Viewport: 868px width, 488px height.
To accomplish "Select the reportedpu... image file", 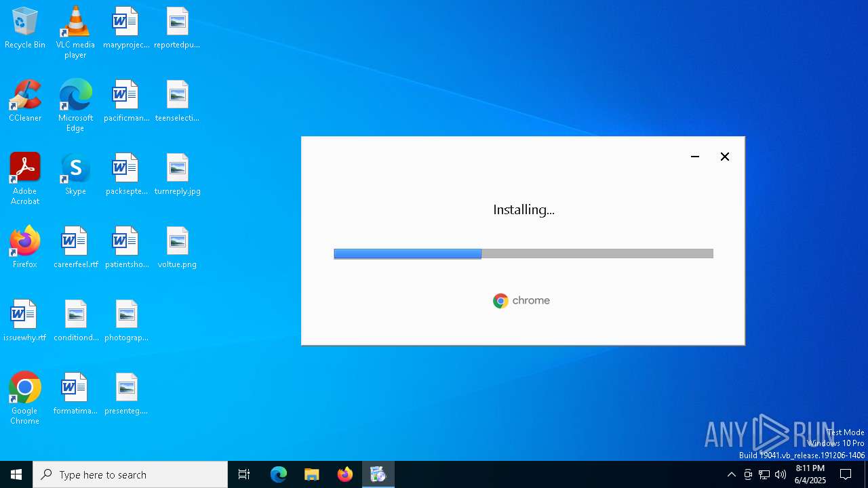I will tap(177, 28).
